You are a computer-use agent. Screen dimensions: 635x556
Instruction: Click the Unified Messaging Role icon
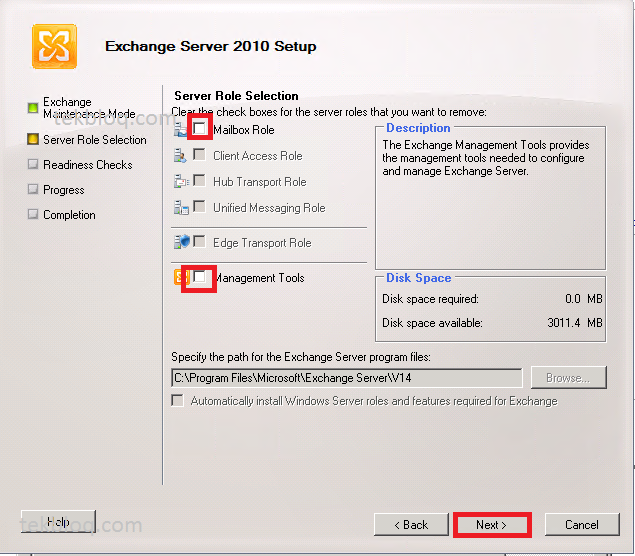(181, 207)
